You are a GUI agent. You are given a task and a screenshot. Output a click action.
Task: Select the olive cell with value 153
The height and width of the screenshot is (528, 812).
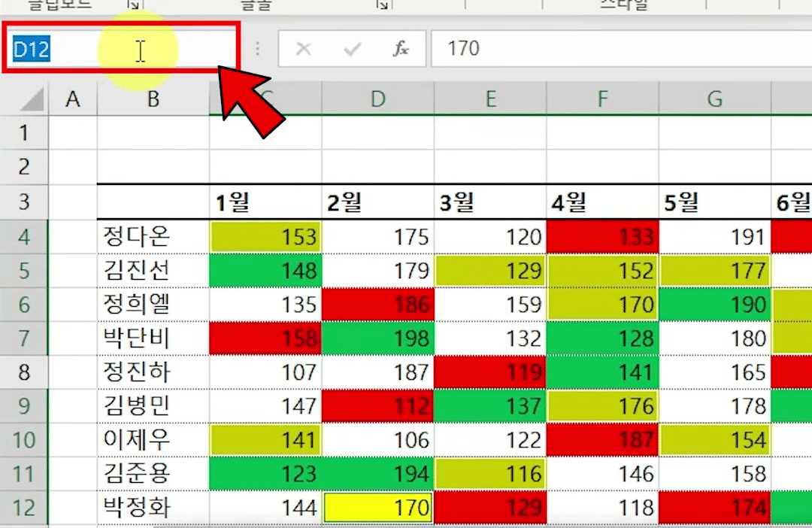(x=265, y=237)
